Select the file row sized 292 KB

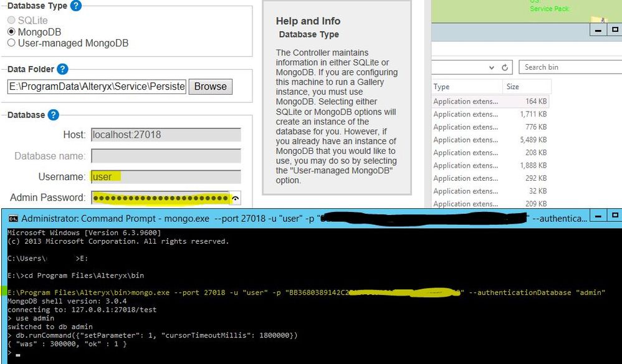click(490, 178)
